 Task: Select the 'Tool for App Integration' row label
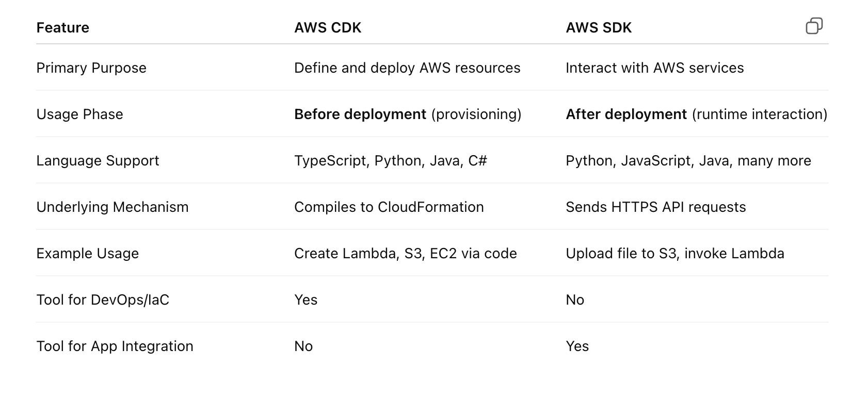(x=115, y=346)
